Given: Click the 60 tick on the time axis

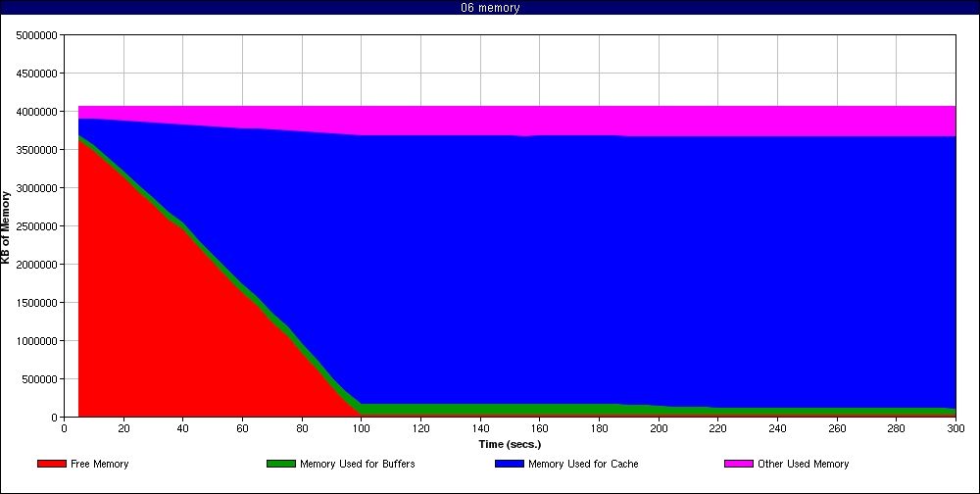Looking at the screenshot, I should (x=242, y=428).
